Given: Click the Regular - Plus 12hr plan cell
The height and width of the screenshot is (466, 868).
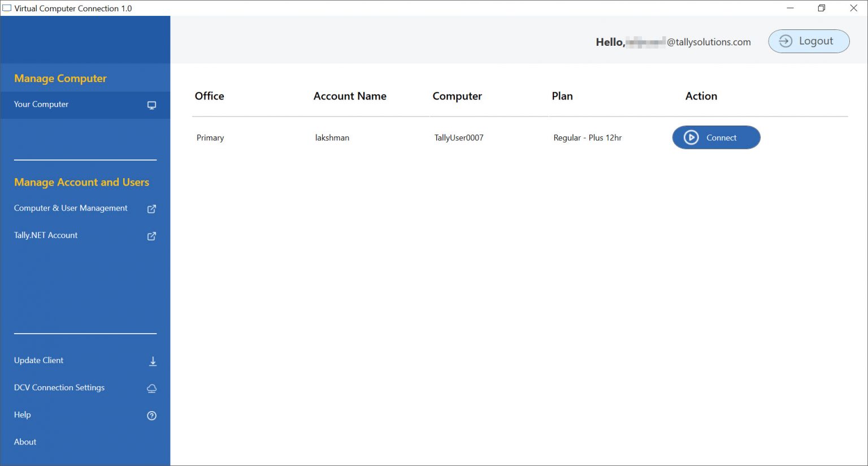Looking at the screenshot, I should pyautogui.click(x=588, y=137).
